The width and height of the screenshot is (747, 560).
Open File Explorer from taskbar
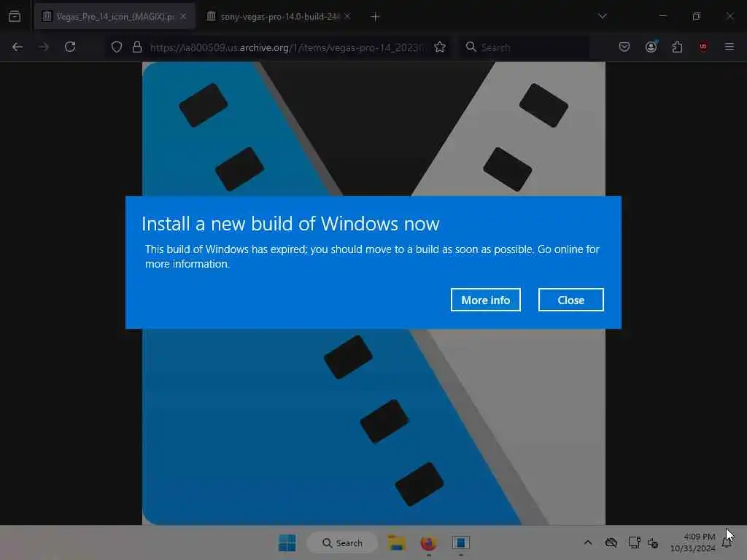pos(396,542)
